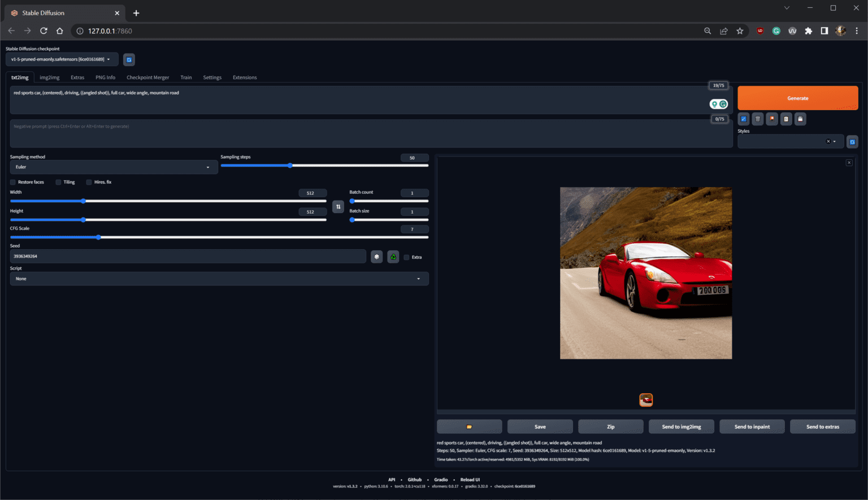Reuse last seed via green recycle icon
The width and height of the screenshot is (868, 500).
[x=393, y=256]
